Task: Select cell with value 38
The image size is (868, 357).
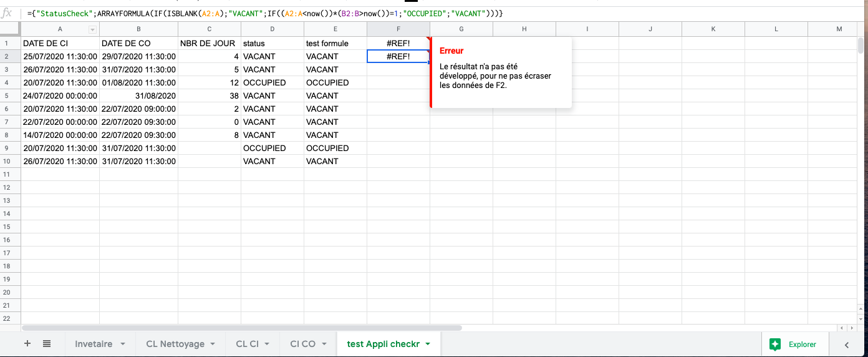Action: [x=210, y=95]
